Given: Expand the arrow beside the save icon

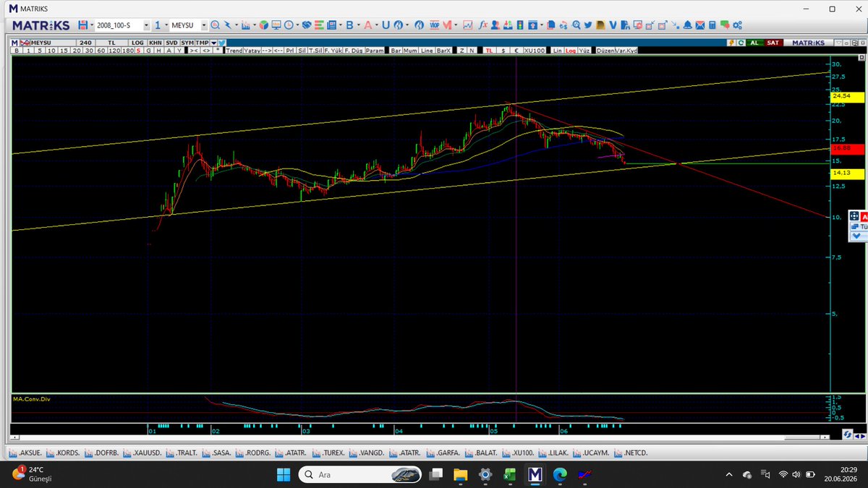Looking at the screenshot, I should pos(92,25).
